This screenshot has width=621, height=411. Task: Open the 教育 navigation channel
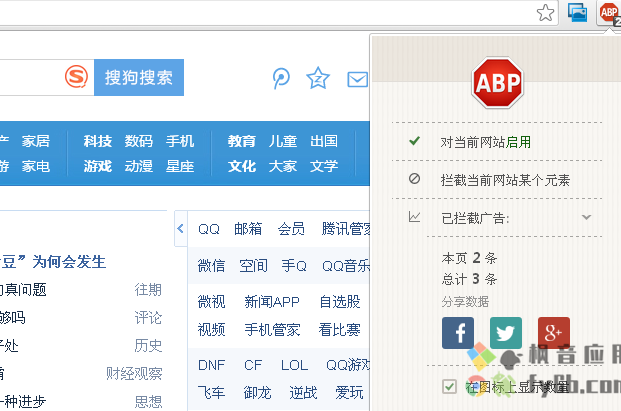coord(242,141)
